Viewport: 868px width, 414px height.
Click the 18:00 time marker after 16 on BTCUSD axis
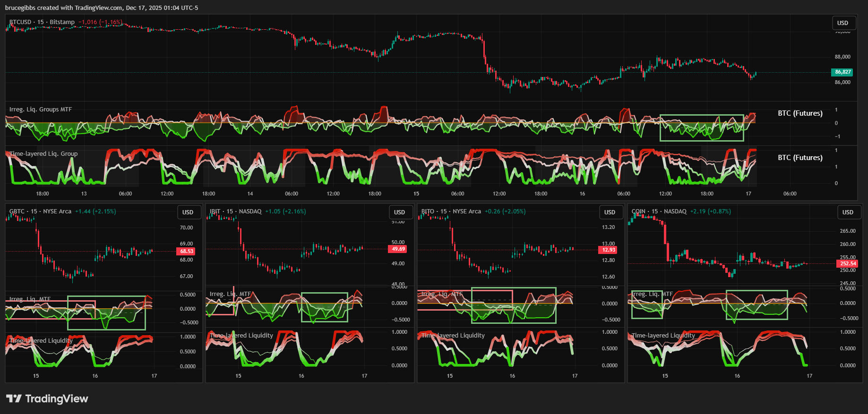pyautogui.click(x=707, y=194)
